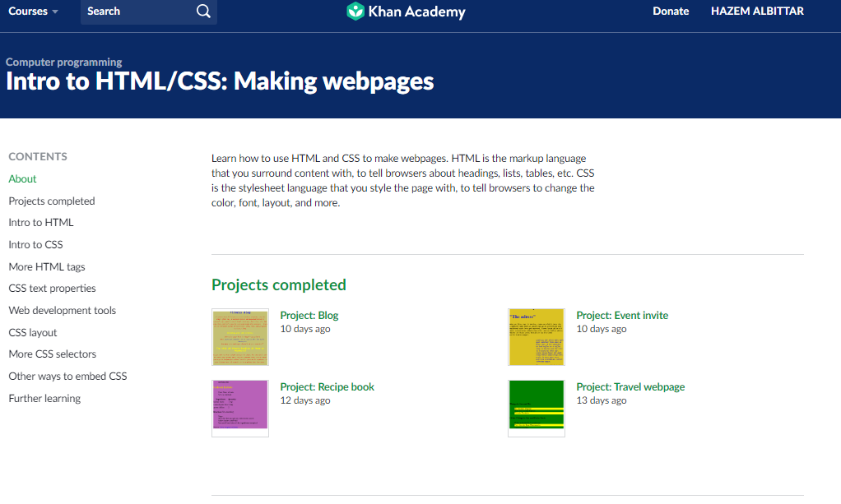Screen dimensions: 841x504
Task: Open CSS layout section
Action: point(33,333)
